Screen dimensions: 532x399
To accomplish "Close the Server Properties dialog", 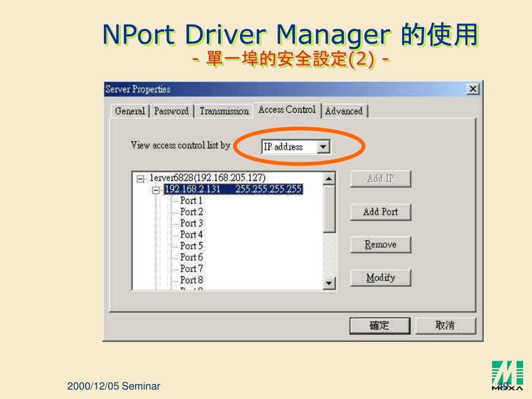I will point(473,89).
